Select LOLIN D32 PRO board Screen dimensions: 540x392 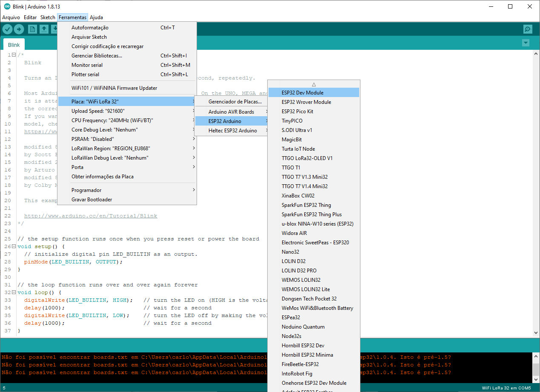(x=314, y=271)
